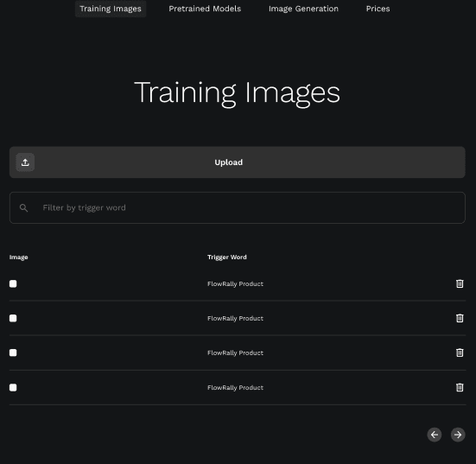Click the Image column header

(18, 257)
